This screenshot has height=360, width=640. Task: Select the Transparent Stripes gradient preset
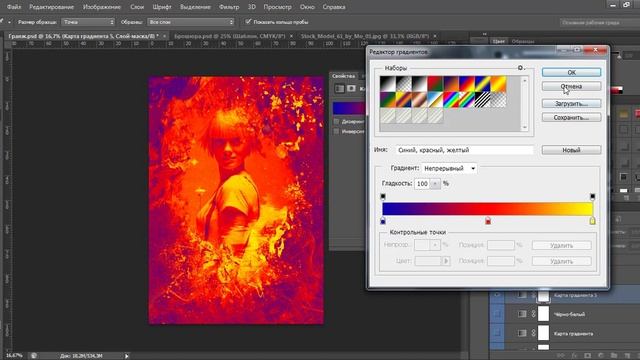click(x=483, y=100)
